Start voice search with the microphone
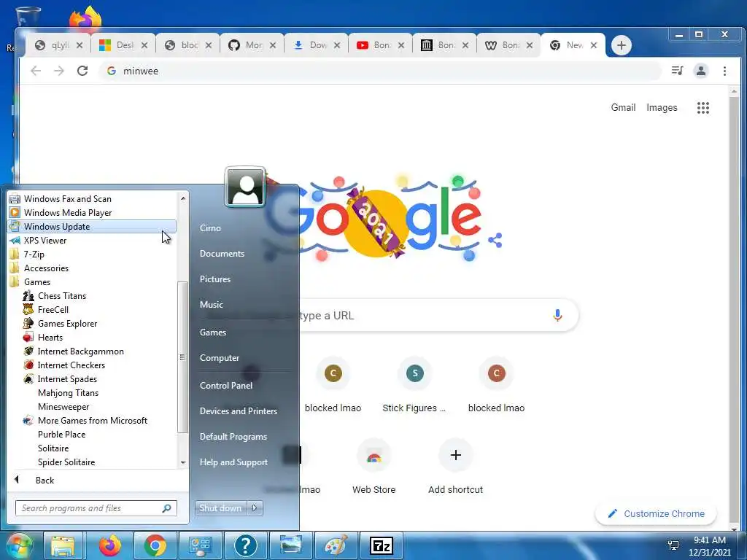Image resolution: width=747 pixels, height=560 pixels. [557, 315]
